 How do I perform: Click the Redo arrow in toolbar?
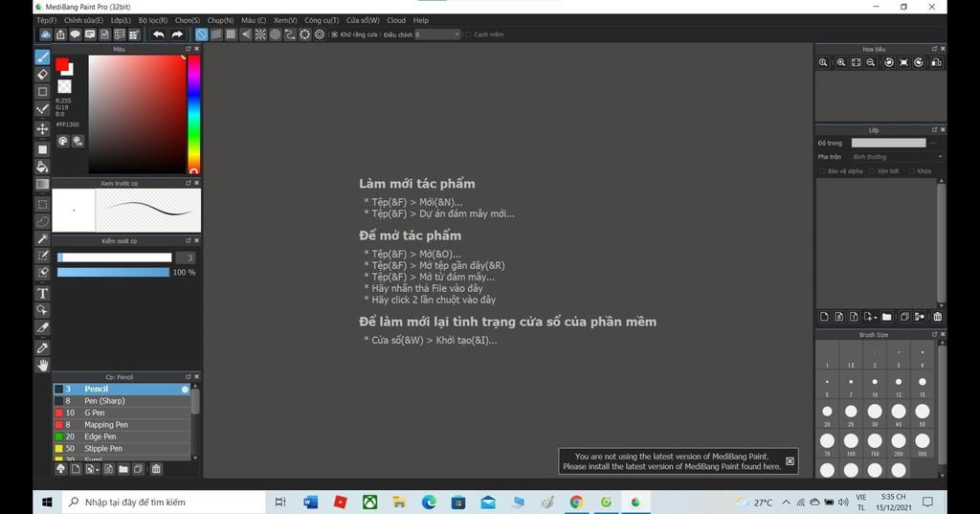click(177, 34)
